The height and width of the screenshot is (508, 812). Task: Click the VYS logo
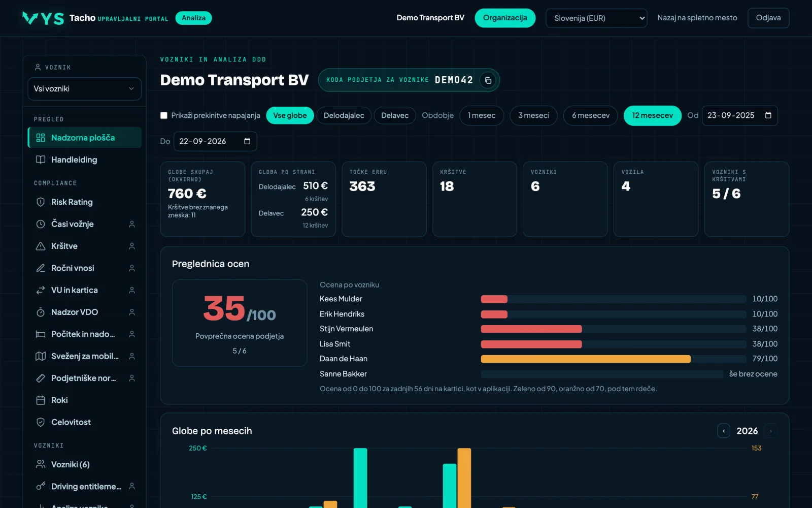tap(43, 18)
